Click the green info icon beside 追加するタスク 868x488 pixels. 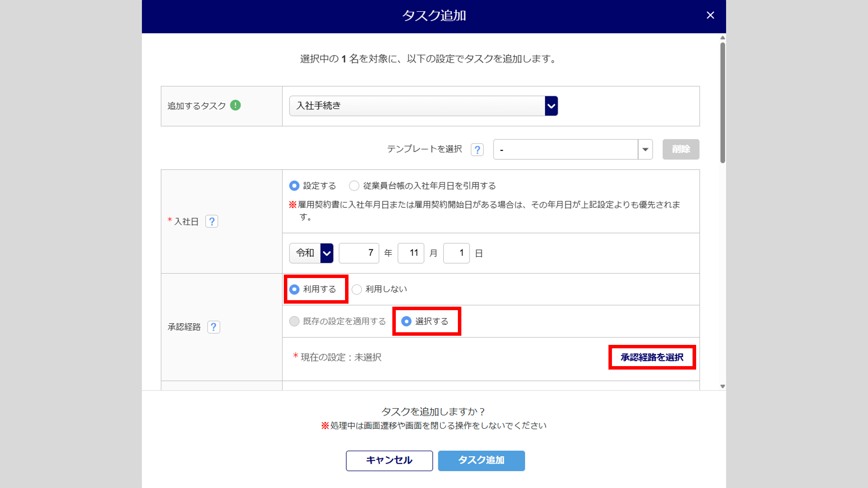pyautogui.click(x=235, y=105)
